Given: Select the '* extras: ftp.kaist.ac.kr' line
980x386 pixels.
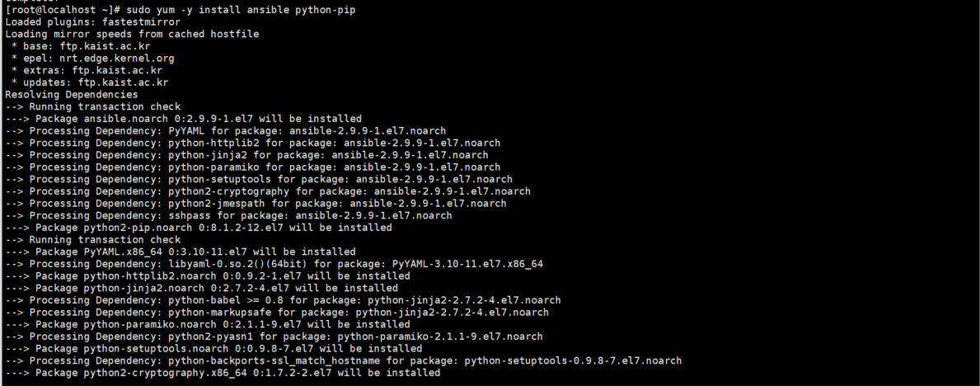Looking at the screenshot, I should [87, 71].
